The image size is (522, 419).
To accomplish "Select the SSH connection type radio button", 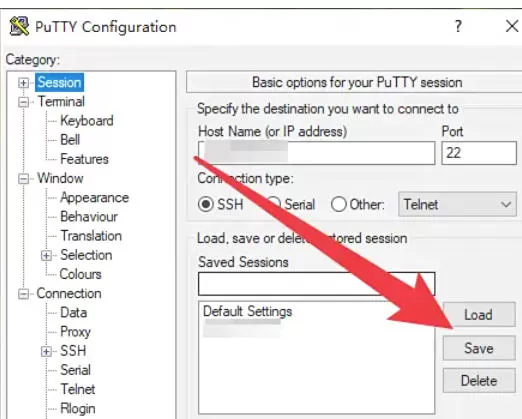I will click(206, 204).
